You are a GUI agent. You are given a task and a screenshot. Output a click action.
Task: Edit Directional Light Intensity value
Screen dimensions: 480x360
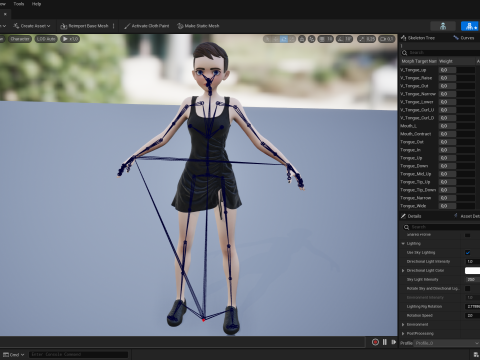tap(472, 262)
